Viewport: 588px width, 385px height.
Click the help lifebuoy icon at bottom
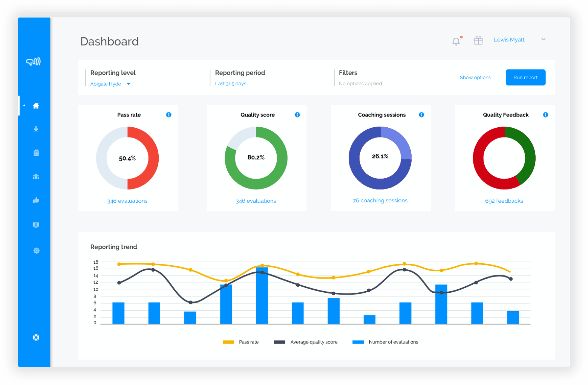[36, 338]
